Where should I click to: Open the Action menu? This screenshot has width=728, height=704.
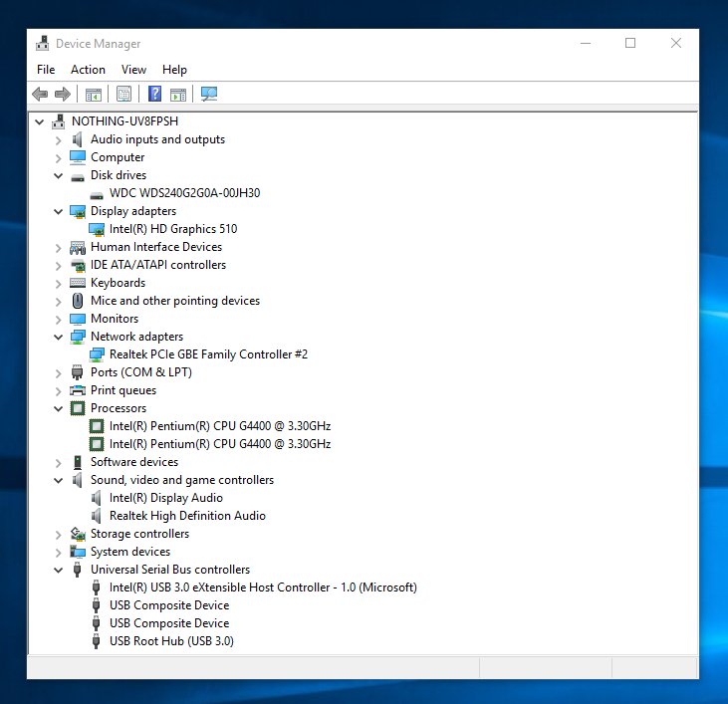(88, 70)
